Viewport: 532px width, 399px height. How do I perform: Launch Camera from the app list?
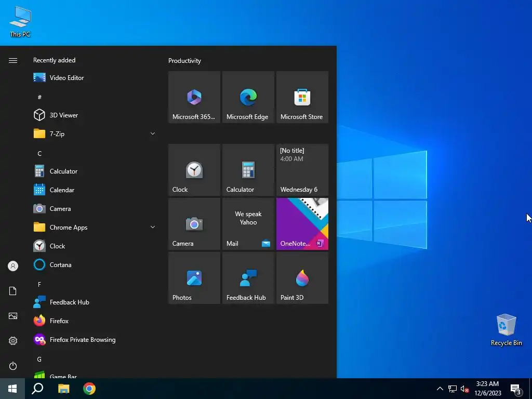(95, 209)
